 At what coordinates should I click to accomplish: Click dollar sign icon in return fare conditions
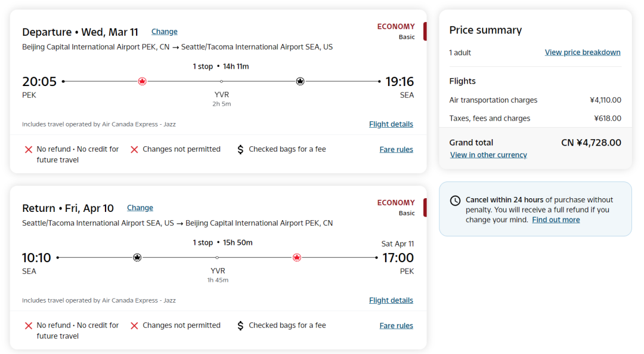tap(240, 325)
